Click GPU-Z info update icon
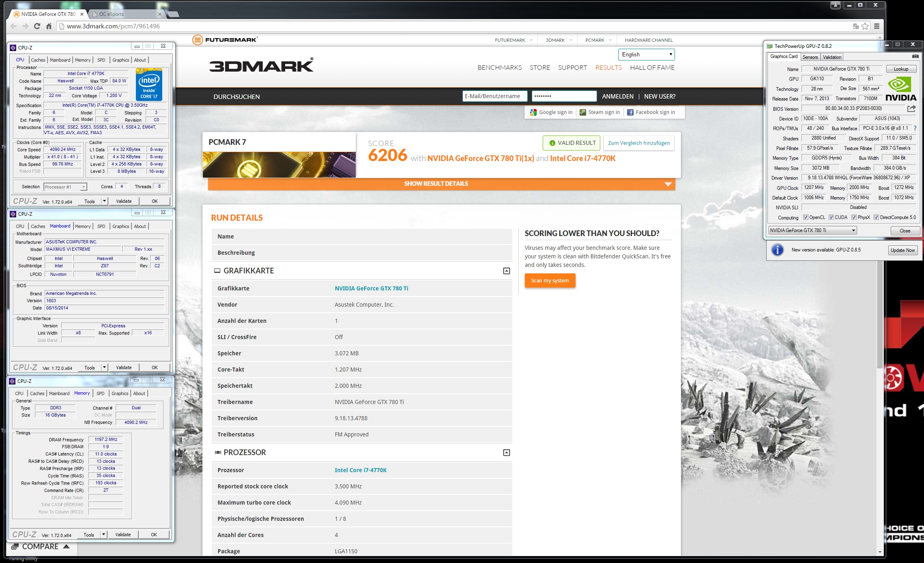Image resolution: width=924 pixels, height=563 pixels. click(x=777, y=250)
